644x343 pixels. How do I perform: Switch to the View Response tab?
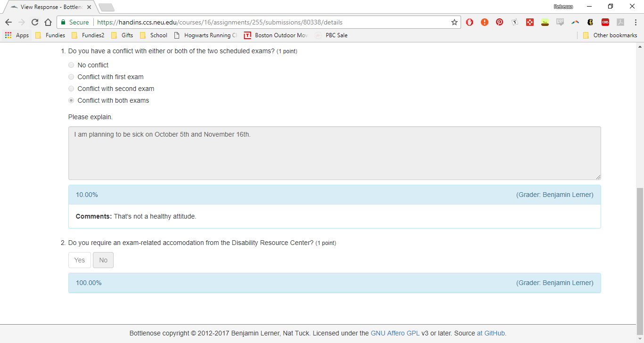[x=50, y=7]
